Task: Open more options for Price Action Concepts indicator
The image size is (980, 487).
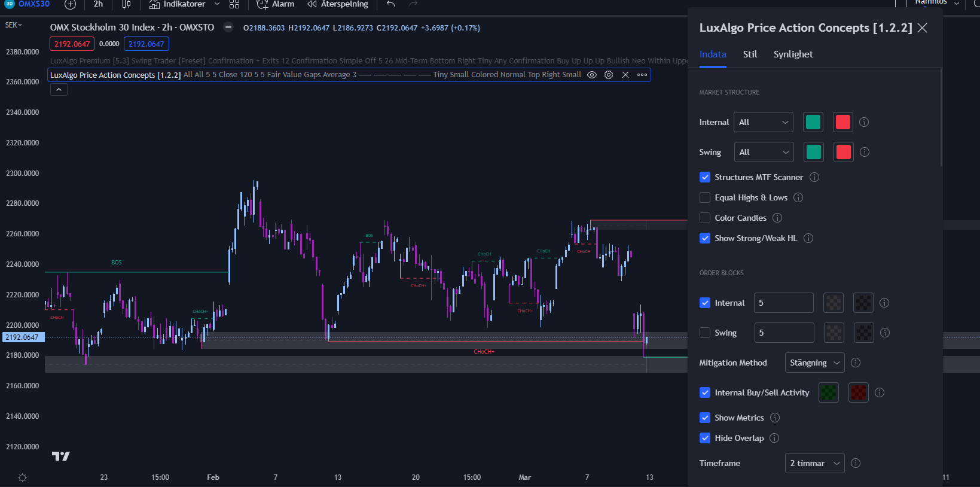Action: point(642,75)
